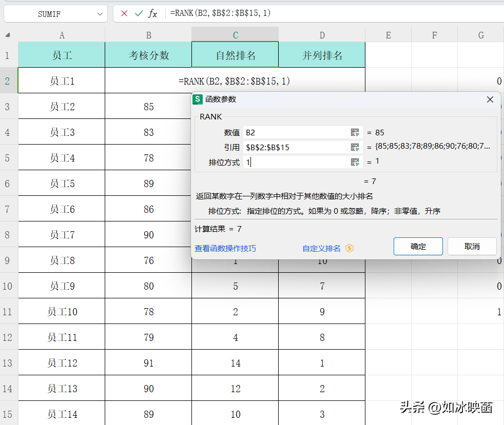This screenshot has height=425, width=504.
Task: Open the insert function fx icon
Action: 152,13
